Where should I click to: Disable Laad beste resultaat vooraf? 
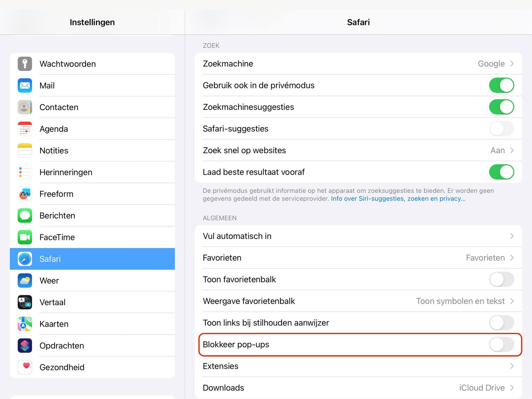[501, 172]
